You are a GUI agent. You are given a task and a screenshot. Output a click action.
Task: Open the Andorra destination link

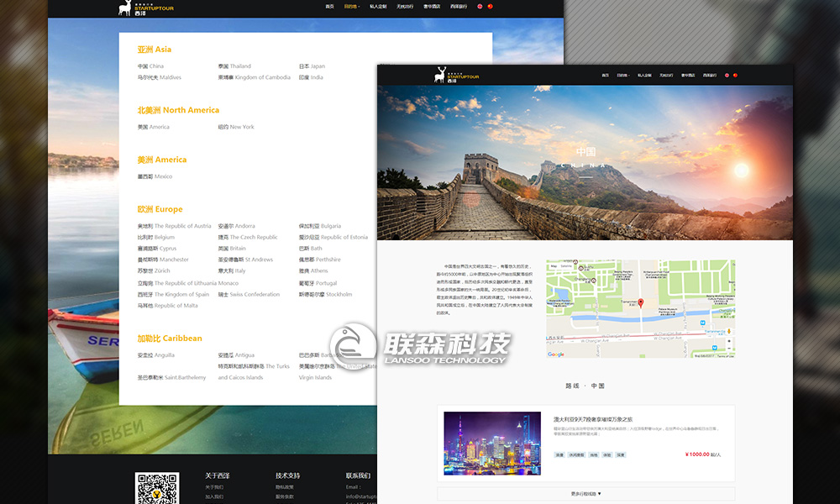(236, 227)
